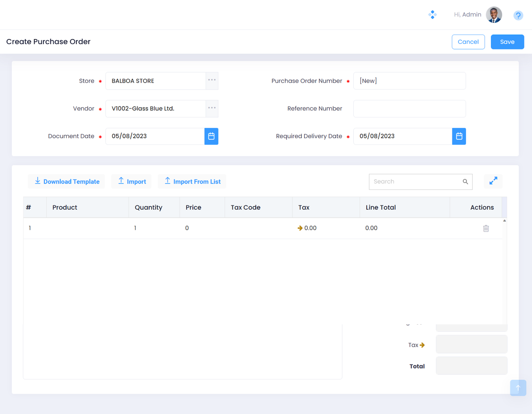Image resolution: width=532 pixels, height=414 pixels.
Task: Open the blue diamond apps icon
Action: (x=432, y=15)
